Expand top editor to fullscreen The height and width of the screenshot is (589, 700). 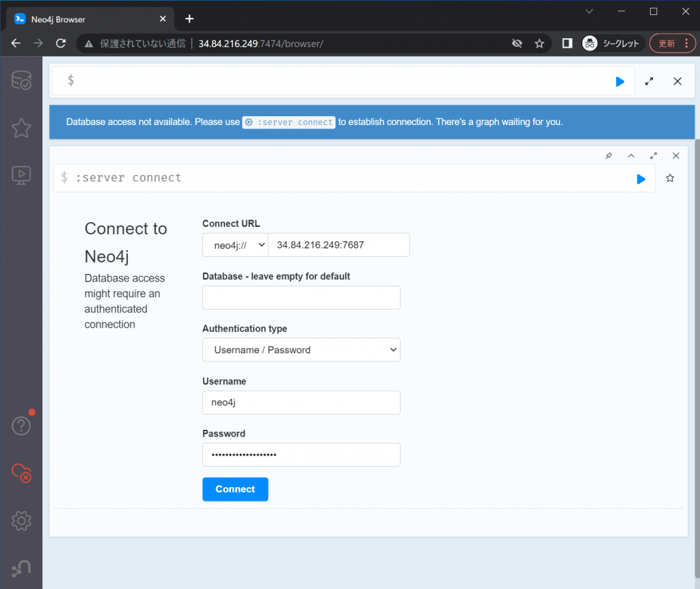coord(649,81)
